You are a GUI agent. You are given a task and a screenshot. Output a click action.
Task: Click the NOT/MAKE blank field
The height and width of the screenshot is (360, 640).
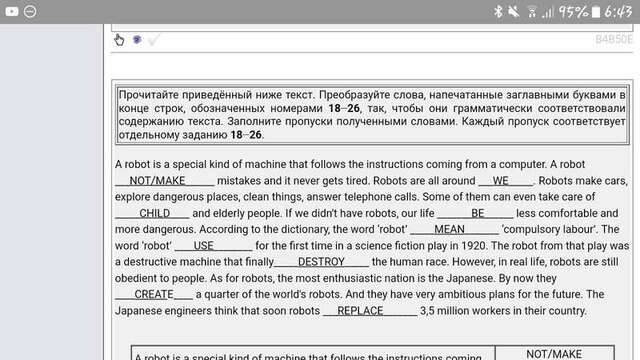[x=164, y=181]
